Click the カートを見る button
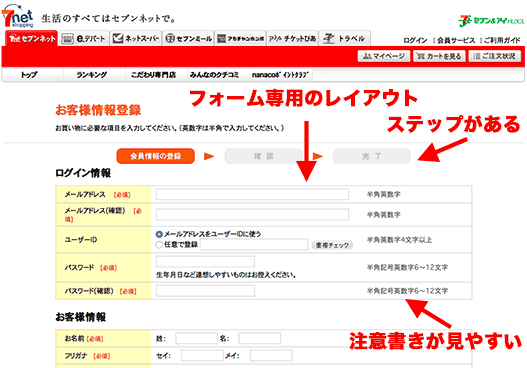This screenshot has height=368, width=527. pyautogui.click(x=439, y=56)
